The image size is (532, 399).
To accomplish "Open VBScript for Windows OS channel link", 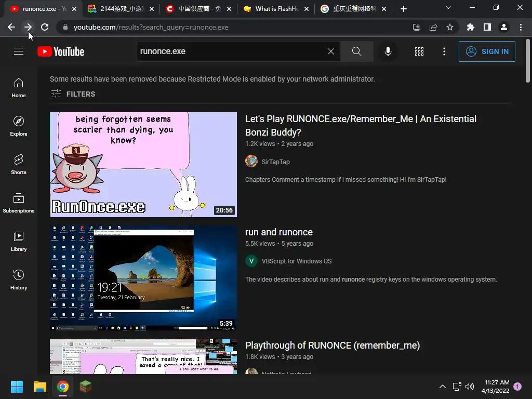I will point(297,261).
